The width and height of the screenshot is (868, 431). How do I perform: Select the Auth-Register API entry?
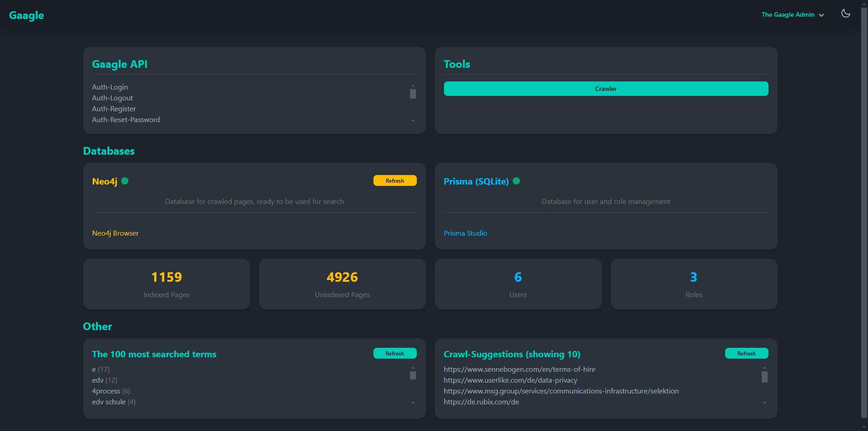(114, 109)
